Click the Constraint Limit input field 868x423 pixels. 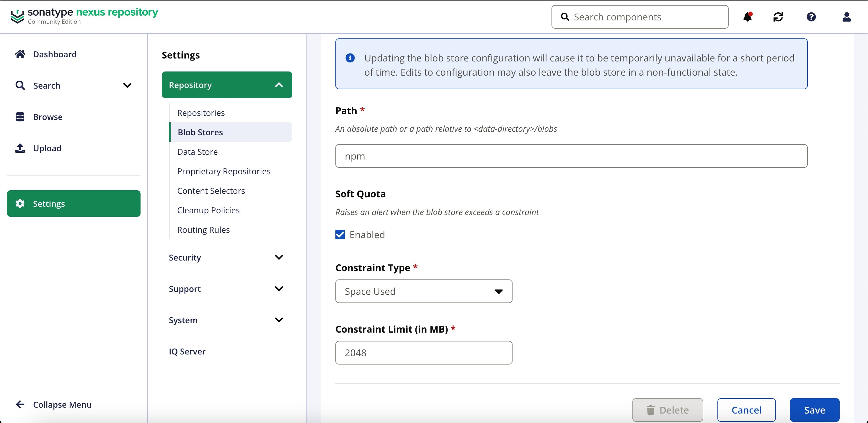[x=424, y=353]
